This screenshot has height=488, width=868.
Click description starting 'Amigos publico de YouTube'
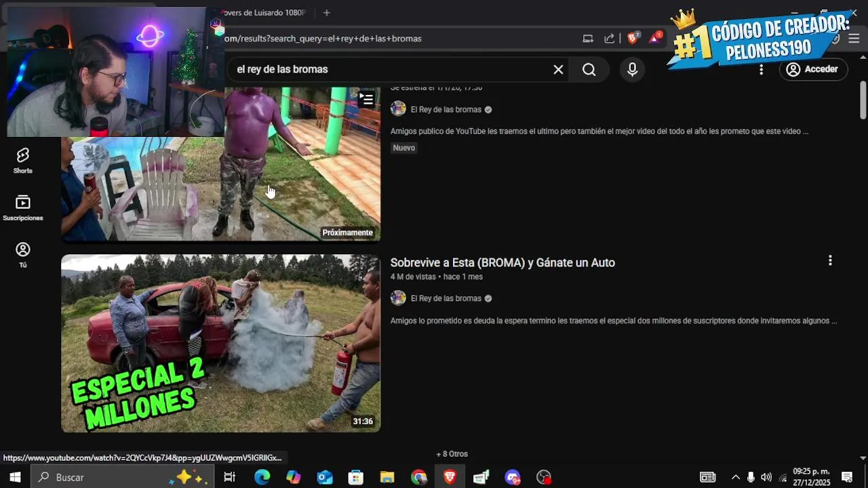[599, 131]
